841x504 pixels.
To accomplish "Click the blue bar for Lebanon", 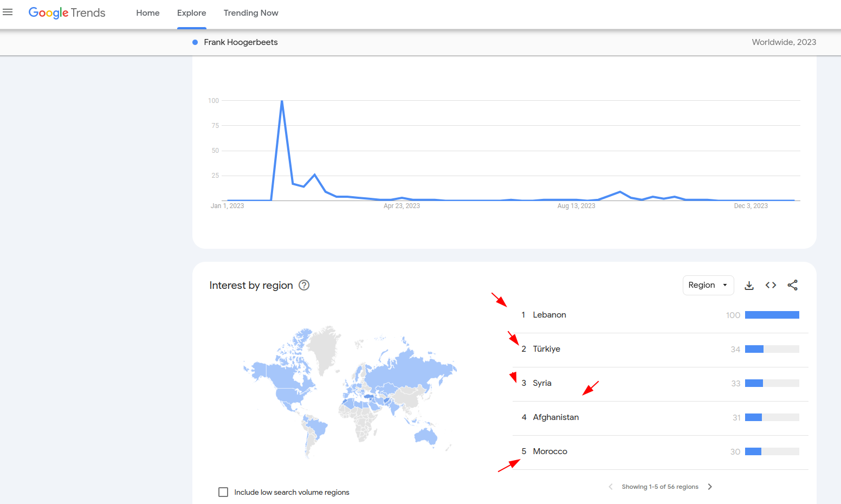I will point(772,315).
